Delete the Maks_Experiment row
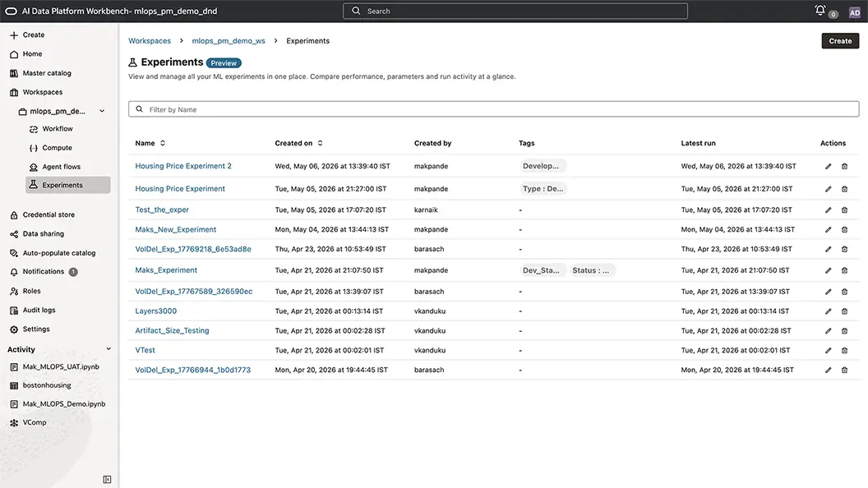The width and height of the screenshot is (868, 488). [844, 270]
